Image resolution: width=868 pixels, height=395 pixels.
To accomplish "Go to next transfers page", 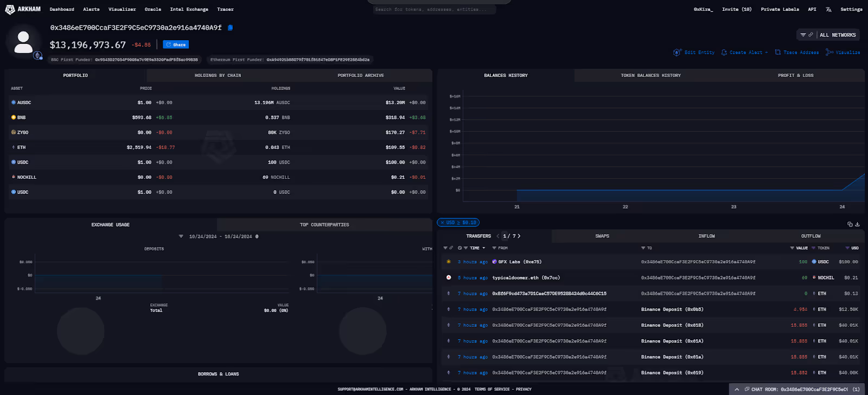I will pyautogui.click(x=519, y=236).
